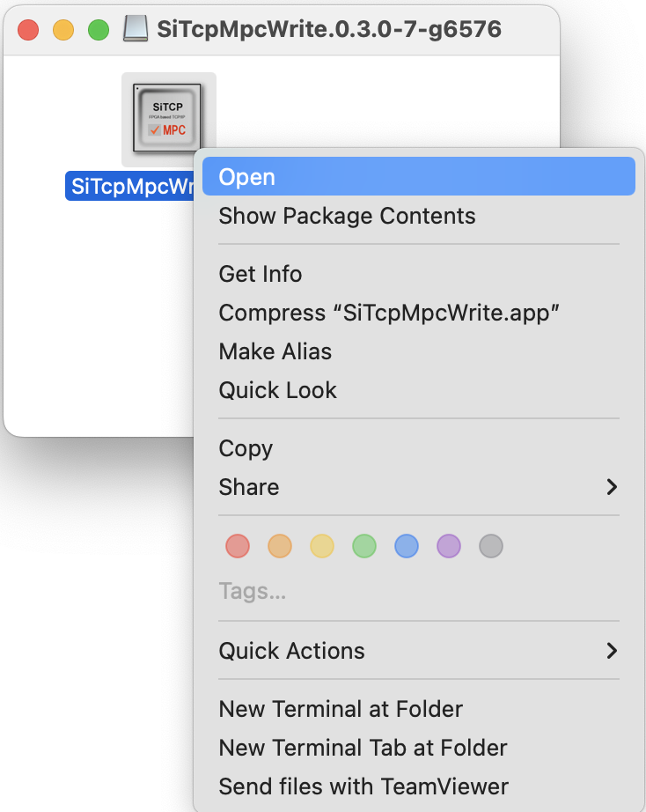Select Make Alias option
This screenshot has height=812, width=646.
275,351
